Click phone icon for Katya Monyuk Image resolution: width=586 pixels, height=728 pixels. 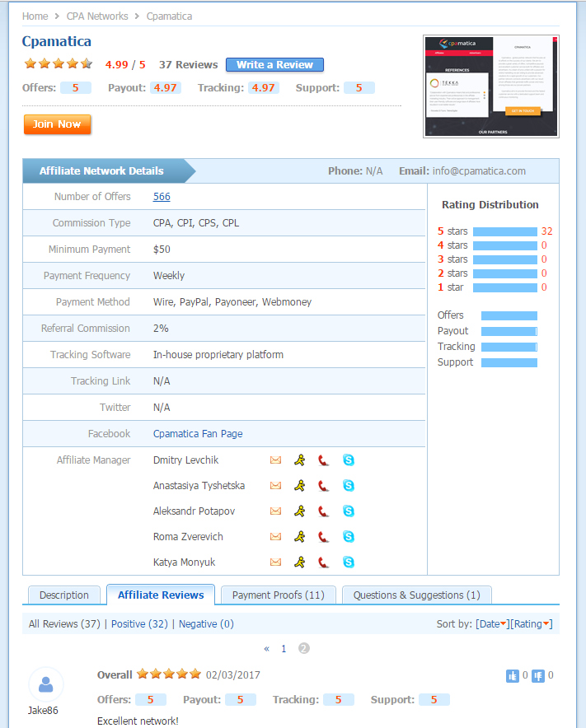point(323,562)
